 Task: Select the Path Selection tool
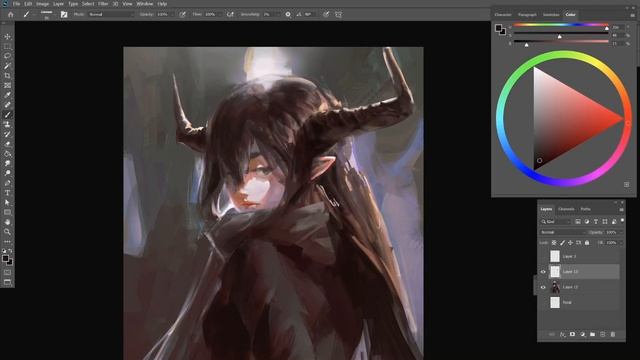coord(7,202)
